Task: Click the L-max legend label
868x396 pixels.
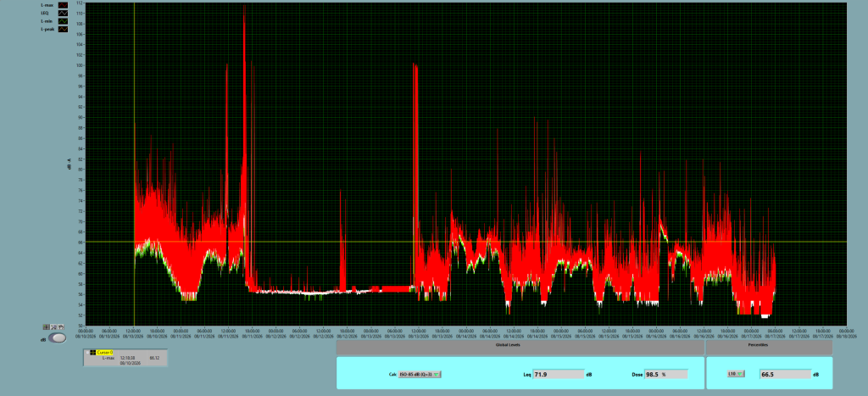Action: pyautogui.click(x=47, y=5)
